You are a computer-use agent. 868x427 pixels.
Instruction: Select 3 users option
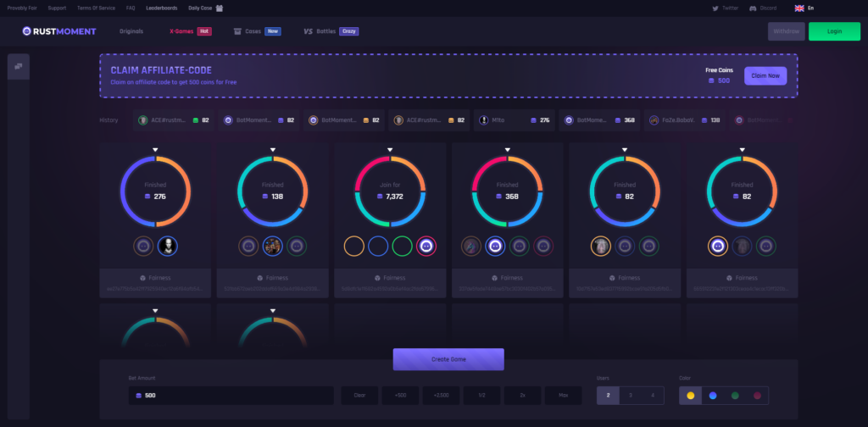pos(630,396)
